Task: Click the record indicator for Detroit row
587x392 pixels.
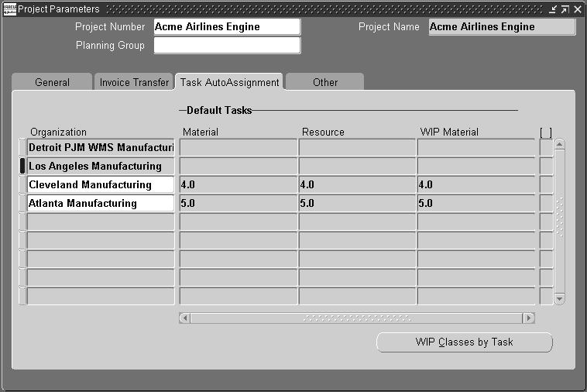Action: tap(22, 147)
